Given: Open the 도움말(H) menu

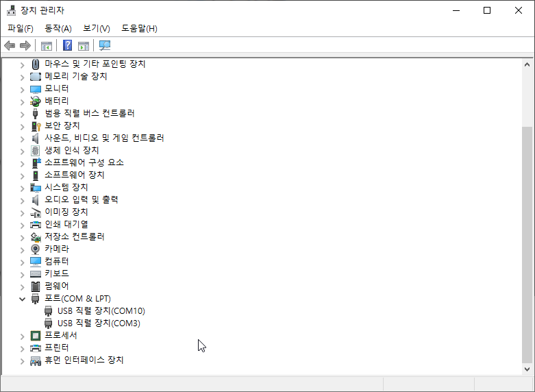Looking at the screenshot, I should click(x=139, y=28).
